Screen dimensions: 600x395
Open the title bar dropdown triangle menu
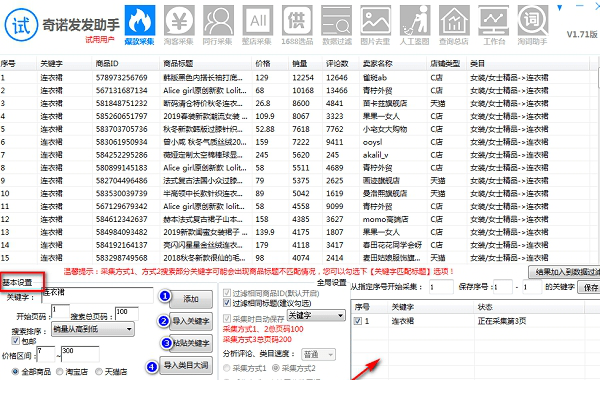point(560,7)
